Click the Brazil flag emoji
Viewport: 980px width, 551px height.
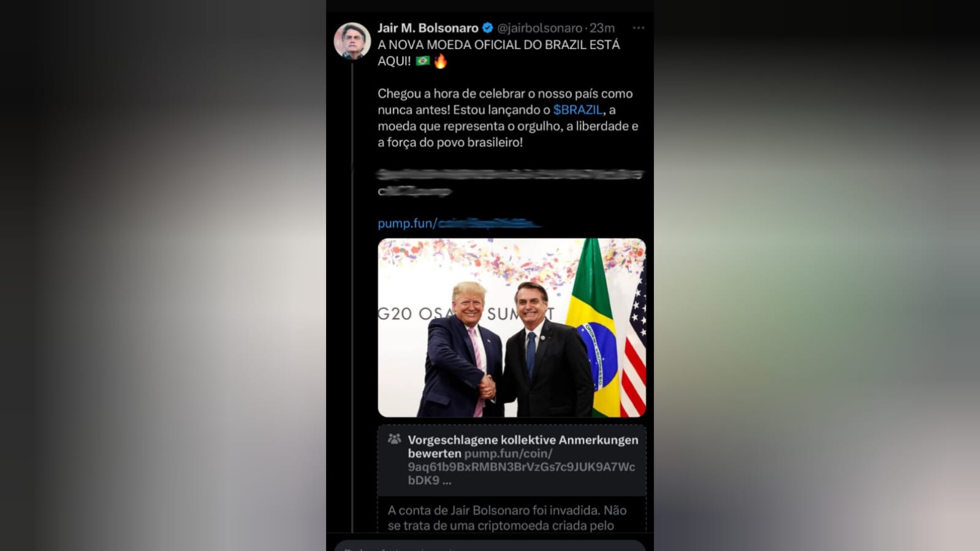pos(423,61)
